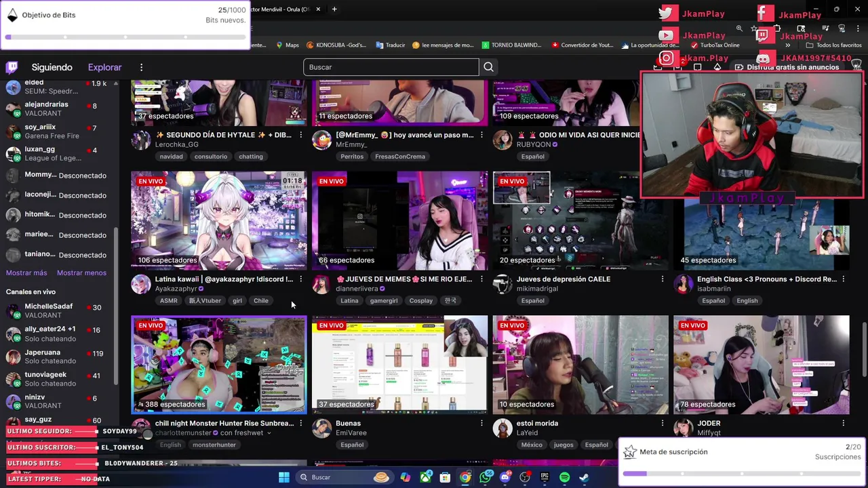
Task: Open Windows Start menu
Action: coord(284,477)
